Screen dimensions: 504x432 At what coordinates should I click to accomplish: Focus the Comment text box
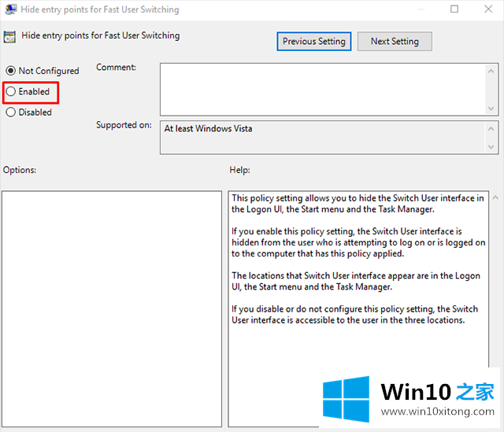pyautogui.click(x=323, y=90)
